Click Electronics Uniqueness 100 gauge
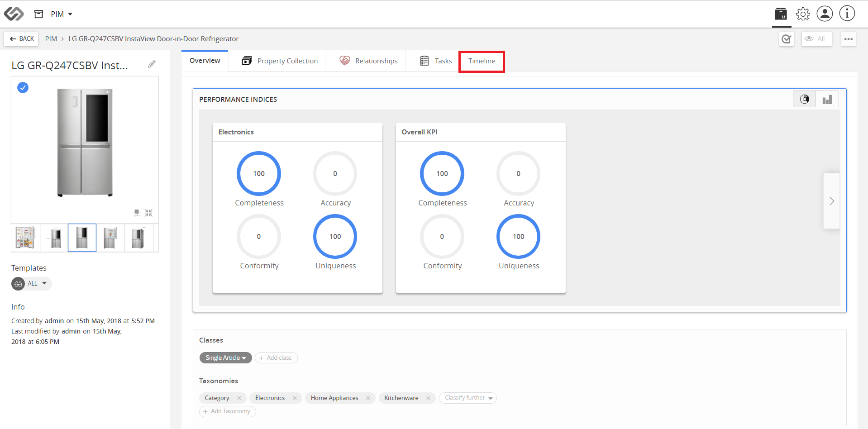Viewport: 868px width, 429px height. (x=335, y=236)
